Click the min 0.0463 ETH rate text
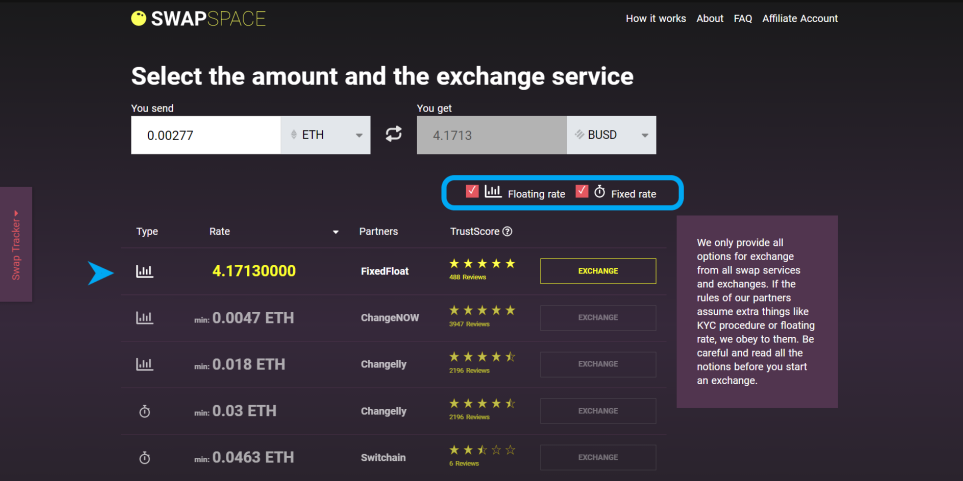Screen dimensions: 963x481 [244, 458]
